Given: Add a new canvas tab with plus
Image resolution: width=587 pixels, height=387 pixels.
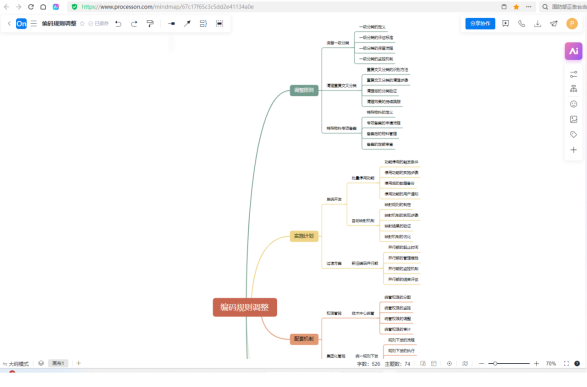Looking at the screenshot, I should [x=79, y=363].
